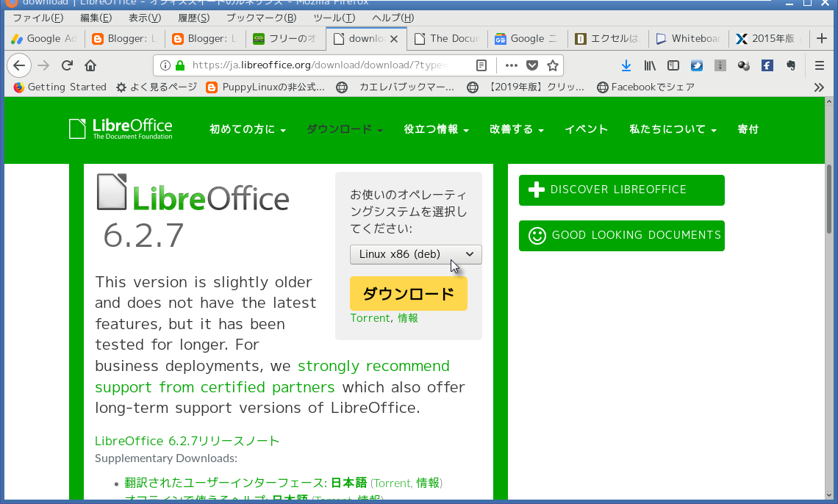Open the Linux x86 (deb) OS dropdown

(416, 254)
